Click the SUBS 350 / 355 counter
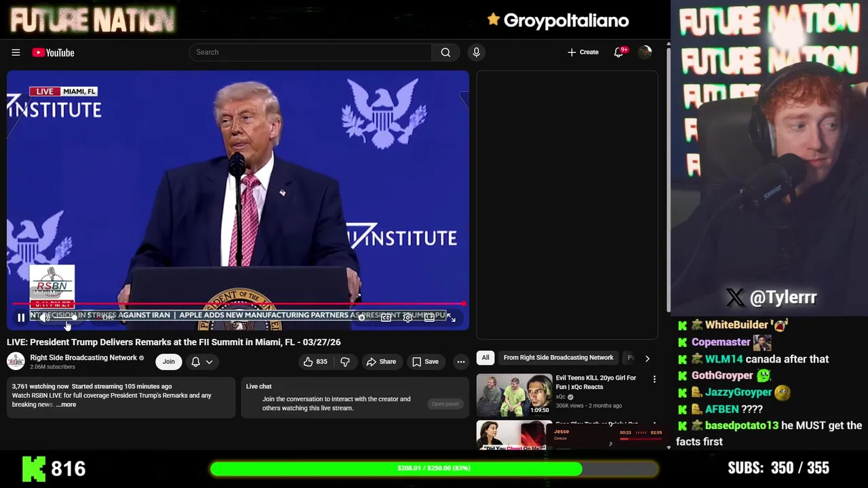 point(778,468)
